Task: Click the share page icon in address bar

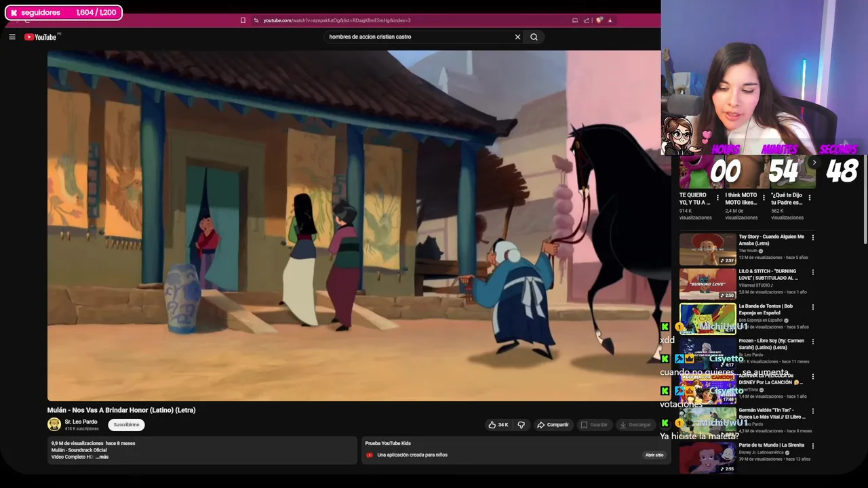Action: pyautogui.click(x=587, y=20)
